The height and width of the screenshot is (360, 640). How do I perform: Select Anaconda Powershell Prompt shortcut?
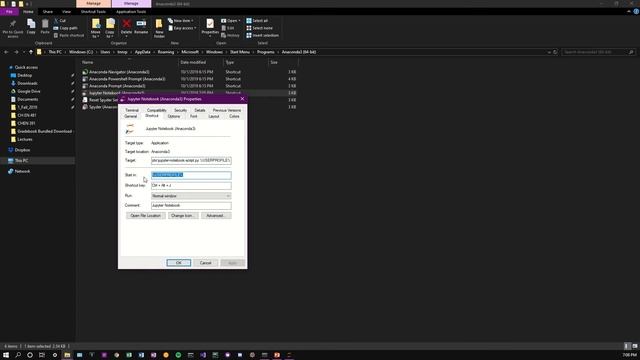click(127, 79)
